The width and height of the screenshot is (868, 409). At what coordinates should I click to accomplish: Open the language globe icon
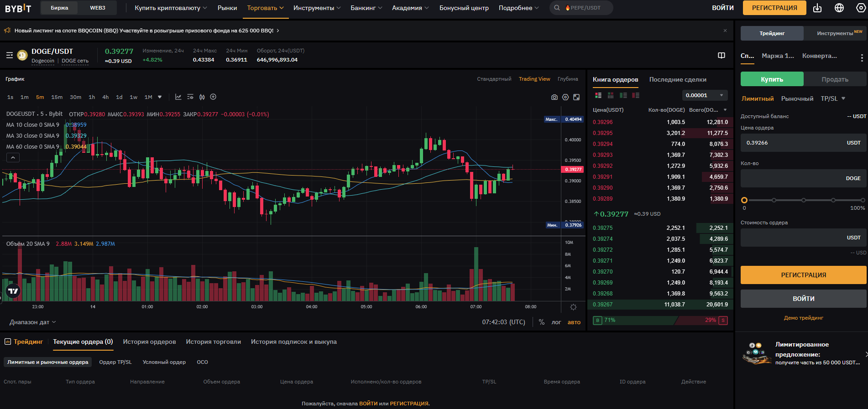pos(839,8)
